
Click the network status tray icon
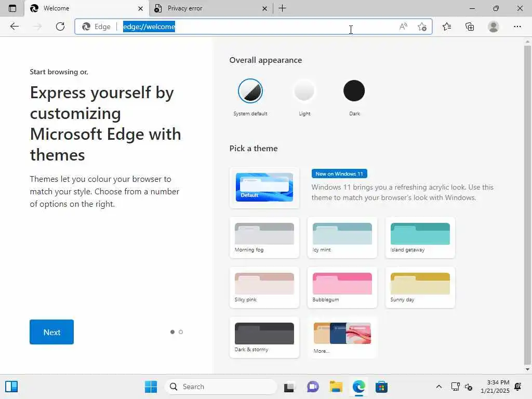[x=455, y=387]
